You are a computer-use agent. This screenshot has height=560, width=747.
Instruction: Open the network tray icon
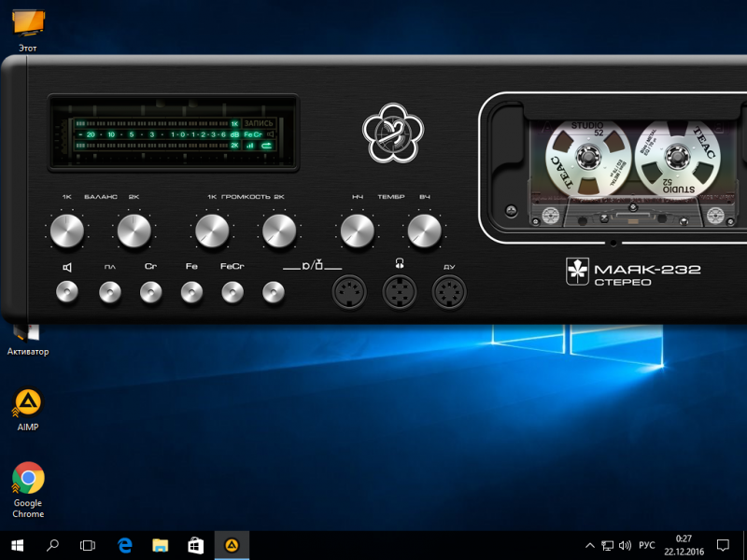608,546
